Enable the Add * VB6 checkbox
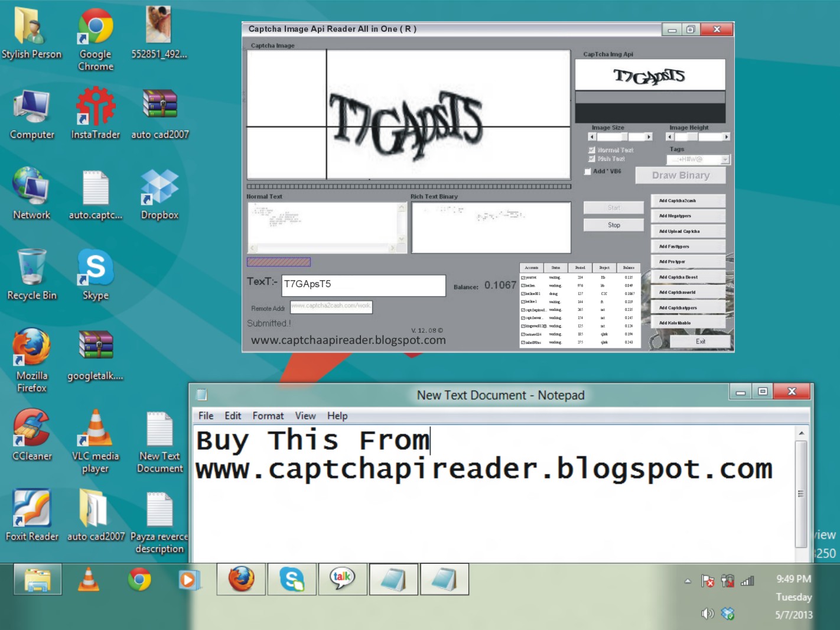840x630 pixels. tap(587, 171)
